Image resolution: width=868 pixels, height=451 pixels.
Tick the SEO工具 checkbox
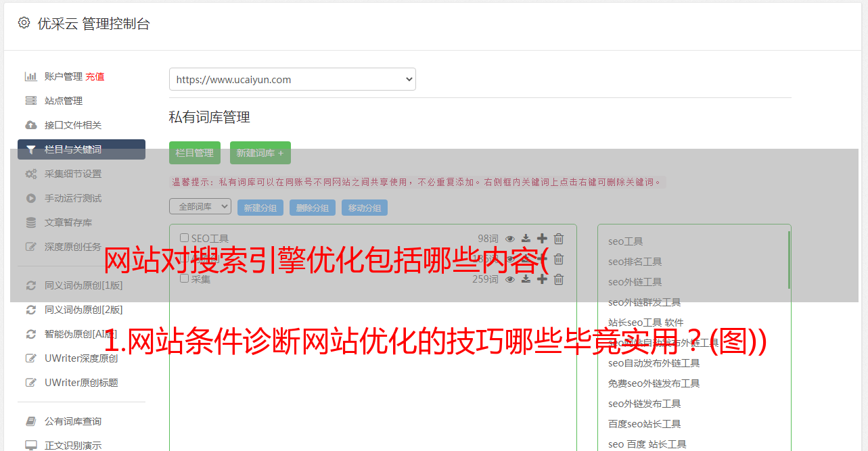[184, 238]
